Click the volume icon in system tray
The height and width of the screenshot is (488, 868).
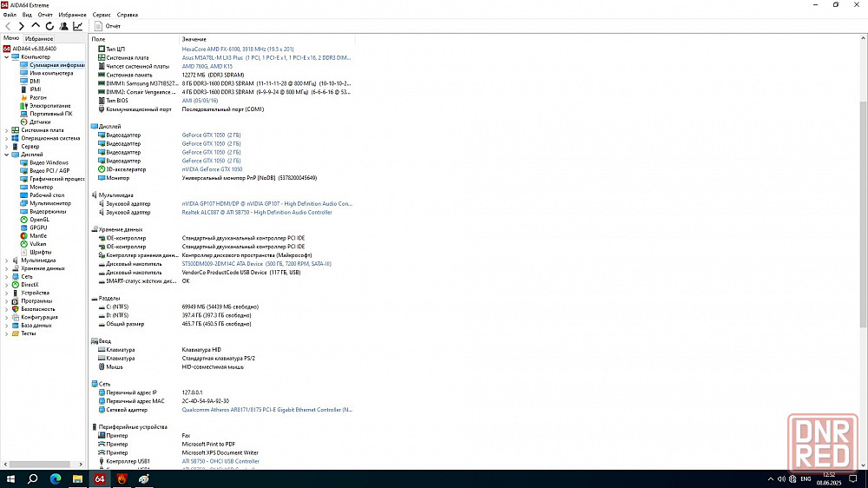[781, 479]
